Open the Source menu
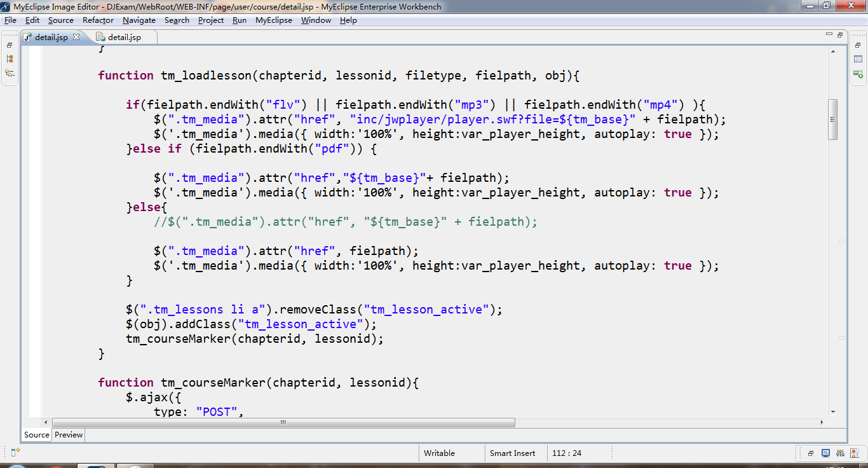Image resolution: width=868 pixels, height=468 pixels. coord(60,20)
